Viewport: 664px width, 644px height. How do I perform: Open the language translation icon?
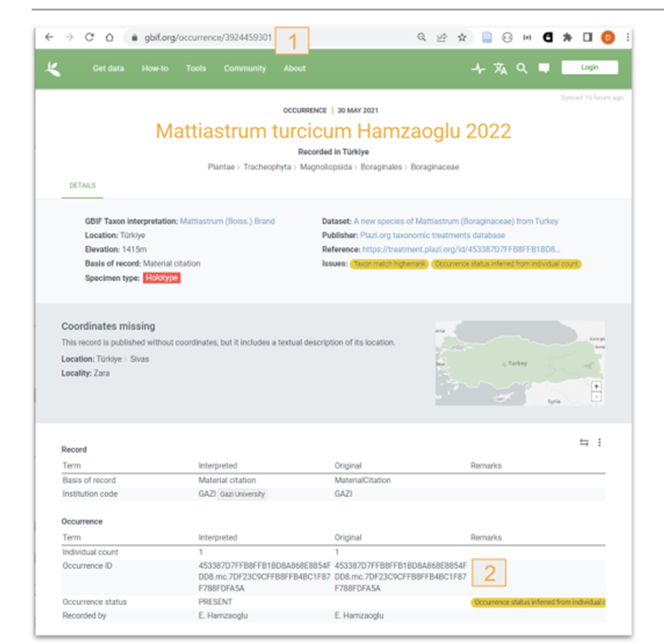pyautogui.click(x=500, y=68)
